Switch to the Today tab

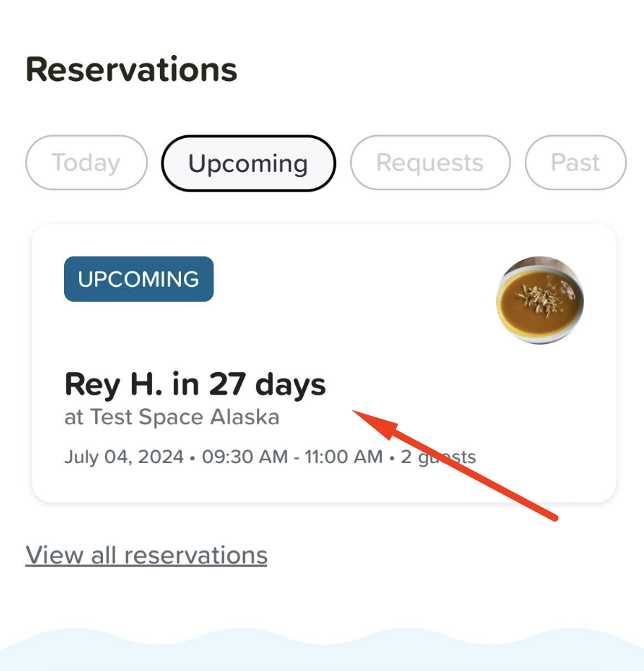tap(86, 163)
